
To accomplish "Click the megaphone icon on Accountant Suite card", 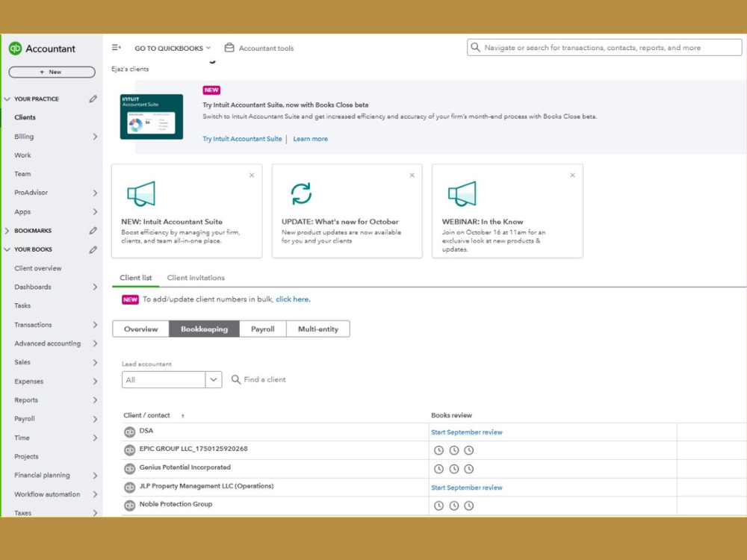I will pos(141,194).
